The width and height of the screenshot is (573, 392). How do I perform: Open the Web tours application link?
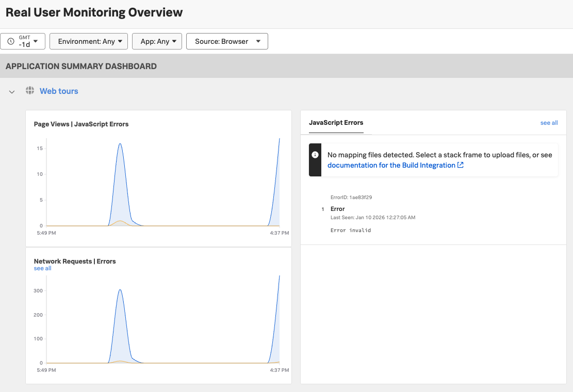(x=59, y=91)
